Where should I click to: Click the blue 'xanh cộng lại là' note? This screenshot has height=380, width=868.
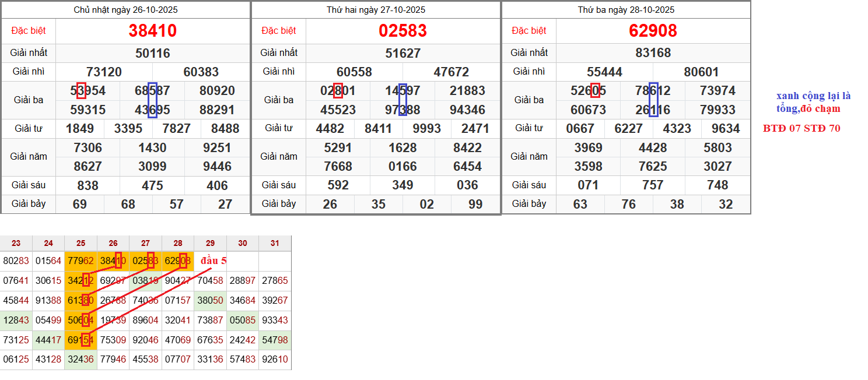pos(813,96)
